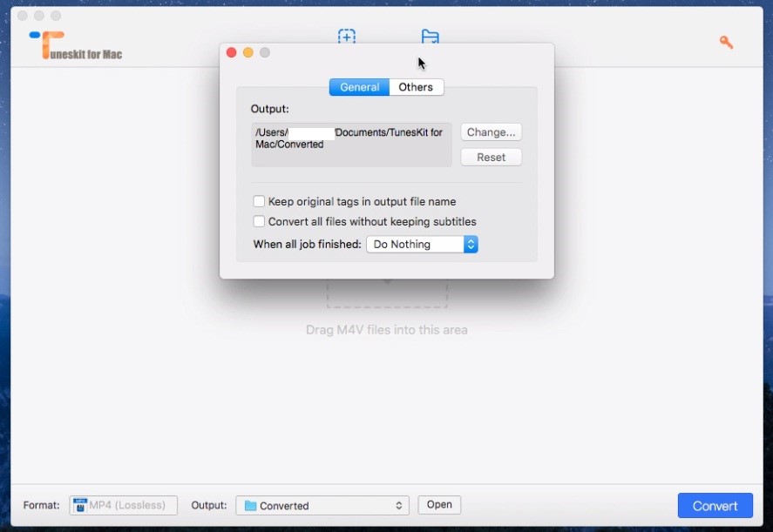773x532 pixels.
Task: Select the MP4 (Lossless) format field
Action: (x=123, y=505)
